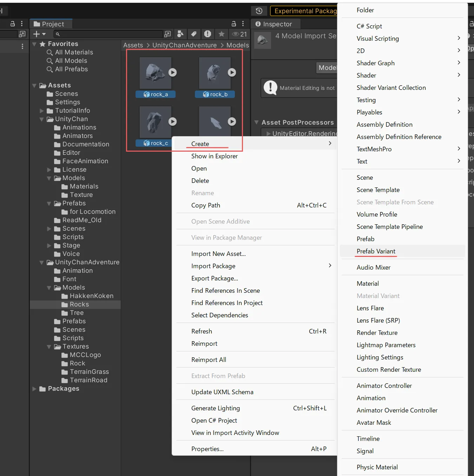The image size is (474, 476).
Task: Click the Search by Label tag icon
Action: pos(193,34)
